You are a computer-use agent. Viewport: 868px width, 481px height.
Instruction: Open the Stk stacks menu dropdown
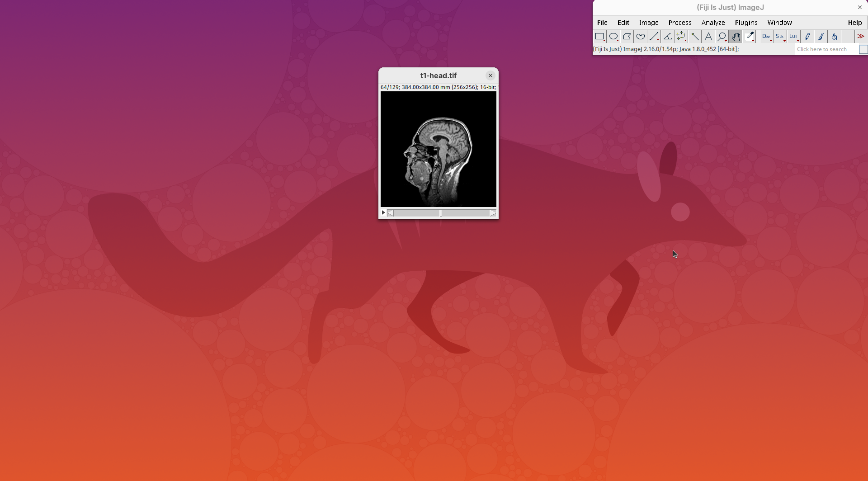(780, 37)
